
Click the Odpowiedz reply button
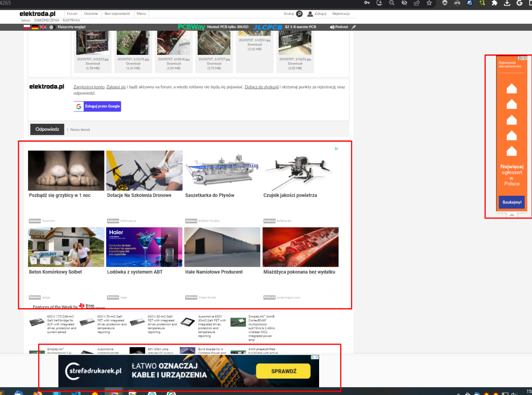click(x=47, y=129)
